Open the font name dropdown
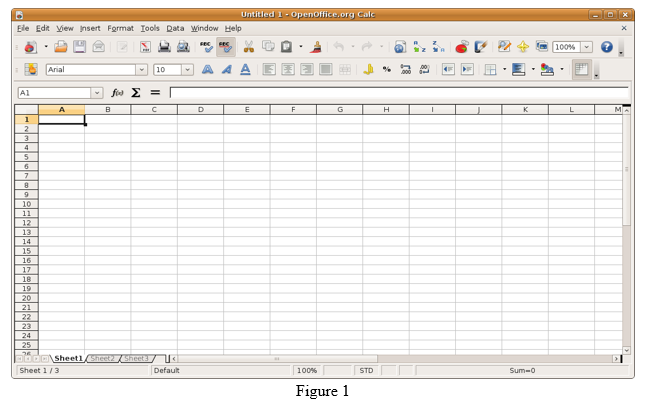Viewport: 651px width, 403px height. pyautogui.click(x=141, y=70)
